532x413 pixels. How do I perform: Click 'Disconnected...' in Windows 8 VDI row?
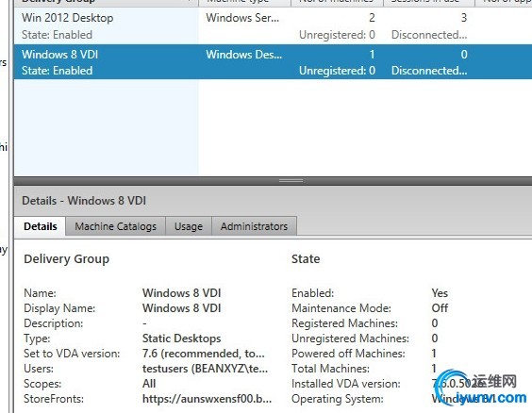429,71
